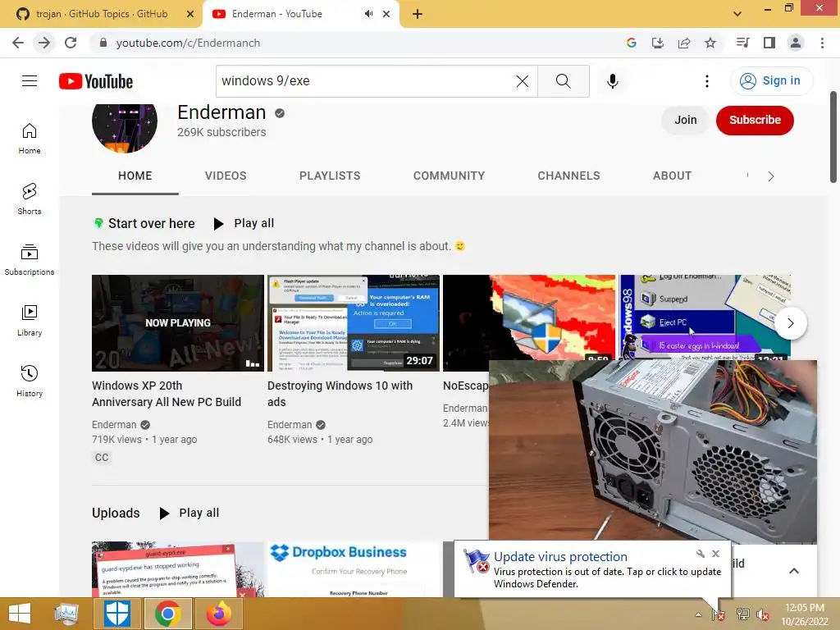Open Home in the left sidebar

[30, 139]
